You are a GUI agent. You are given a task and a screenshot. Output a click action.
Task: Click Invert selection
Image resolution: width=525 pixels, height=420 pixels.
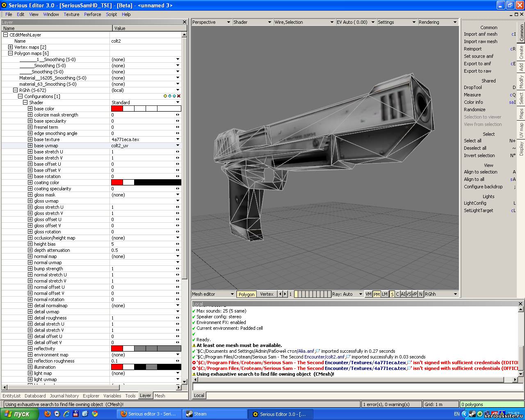pyautogui.click(x=479, y=155)
